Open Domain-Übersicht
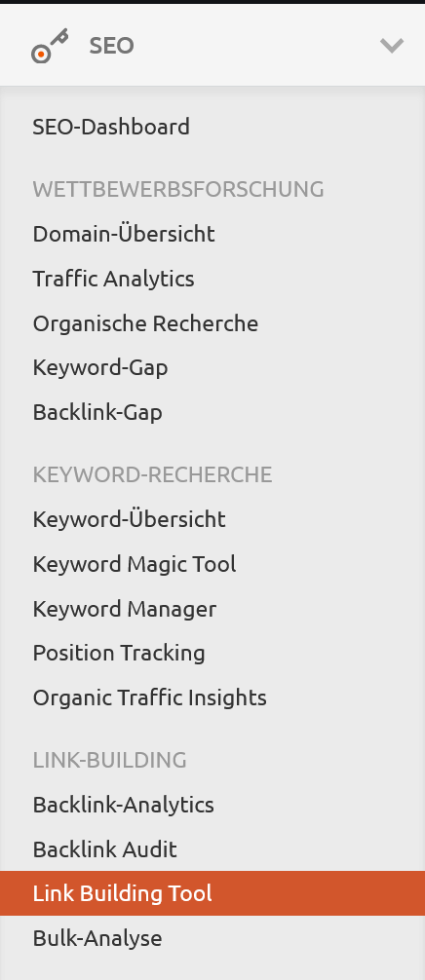This screenshot has height=980, width=425. [124, 234]
